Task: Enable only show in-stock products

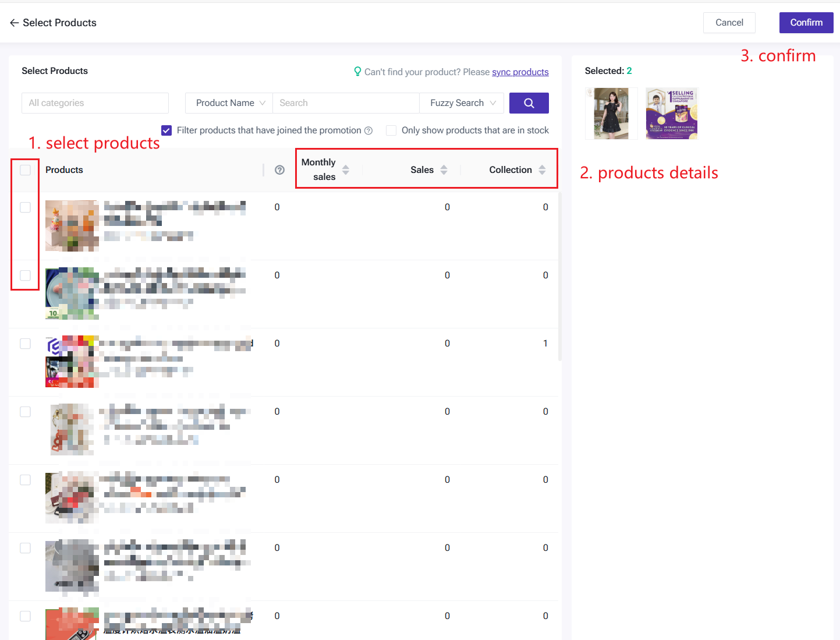Action: point(391,130)
